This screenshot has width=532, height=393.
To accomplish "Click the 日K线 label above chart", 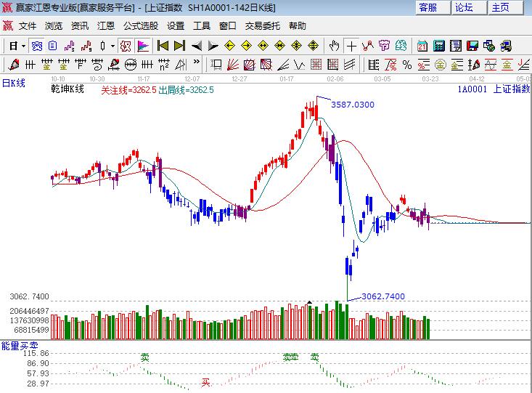I will [x=13, y=83].
